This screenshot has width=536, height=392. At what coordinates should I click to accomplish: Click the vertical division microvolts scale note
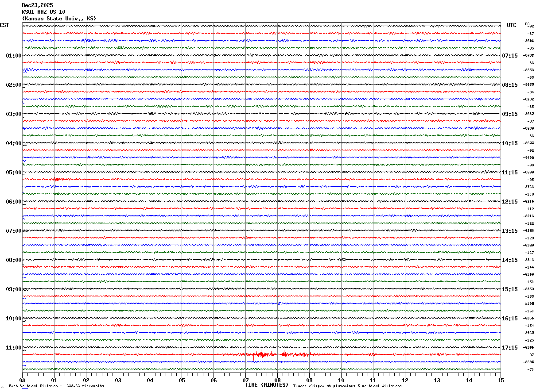56,386
